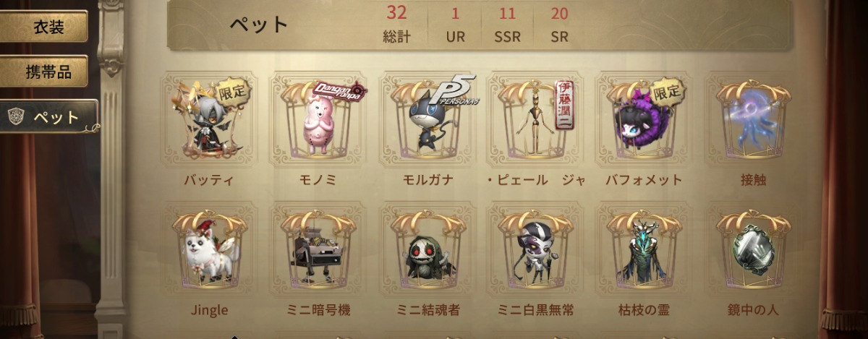
Task: Select the バッティ limited pet
Action: (x=209, y=119)
